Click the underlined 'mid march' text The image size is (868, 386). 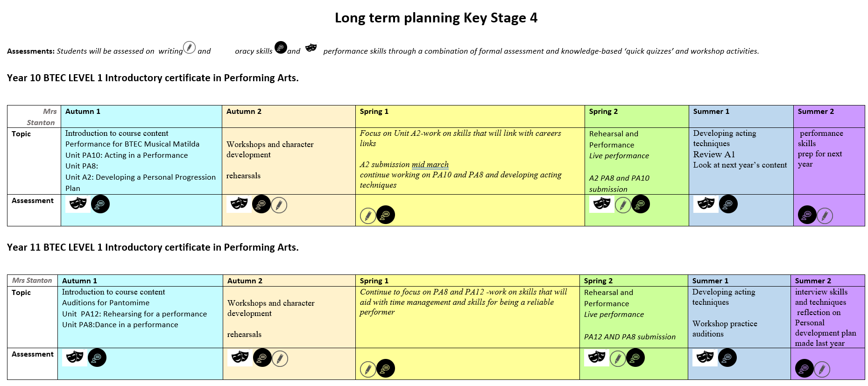point(430,164)
